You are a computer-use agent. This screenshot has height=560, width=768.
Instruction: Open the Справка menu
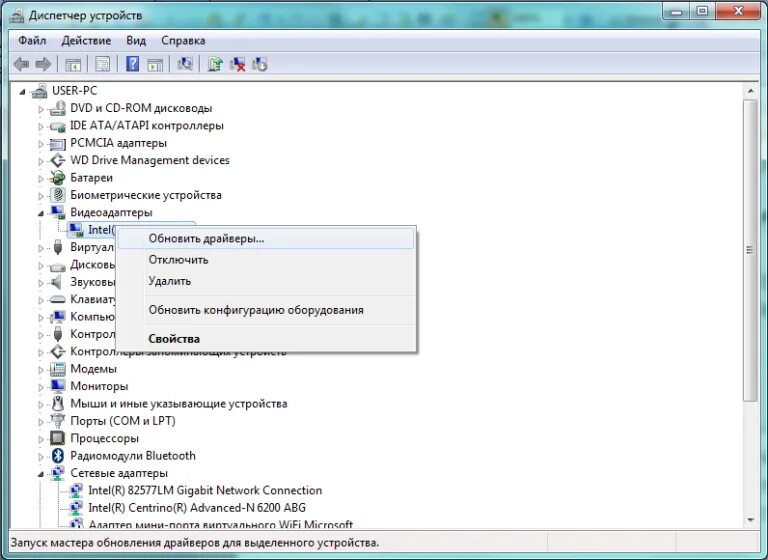(x=183, y=41)
